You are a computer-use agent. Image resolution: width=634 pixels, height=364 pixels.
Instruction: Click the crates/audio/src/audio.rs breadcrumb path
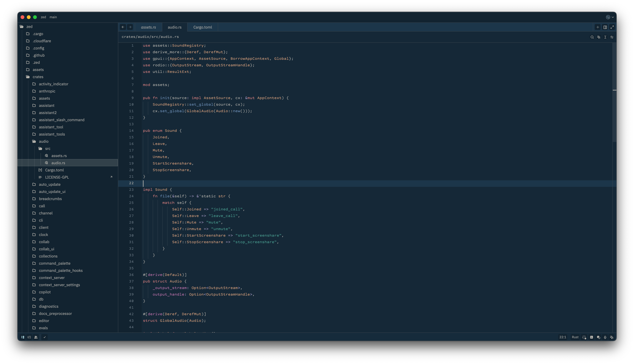pyautogui.click(x=150, y=37)
